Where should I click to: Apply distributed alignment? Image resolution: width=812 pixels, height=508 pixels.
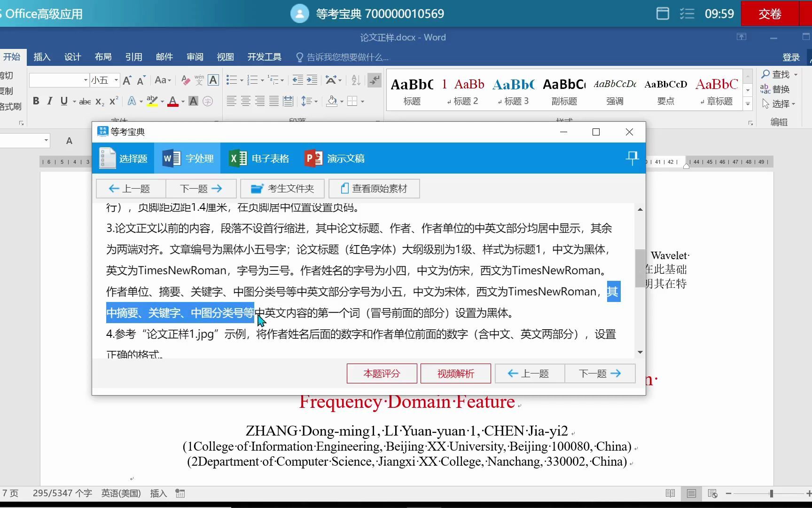[x=288, y=101]
